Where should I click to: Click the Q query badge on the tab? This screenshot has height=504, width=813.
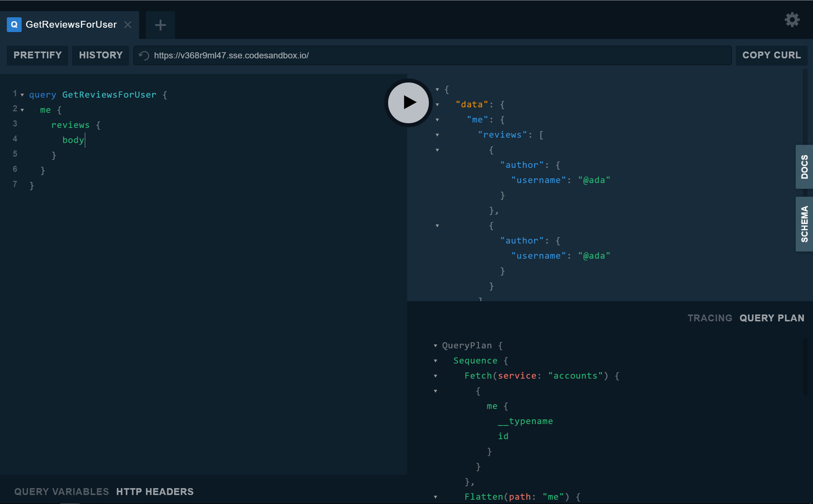(14, 24)
